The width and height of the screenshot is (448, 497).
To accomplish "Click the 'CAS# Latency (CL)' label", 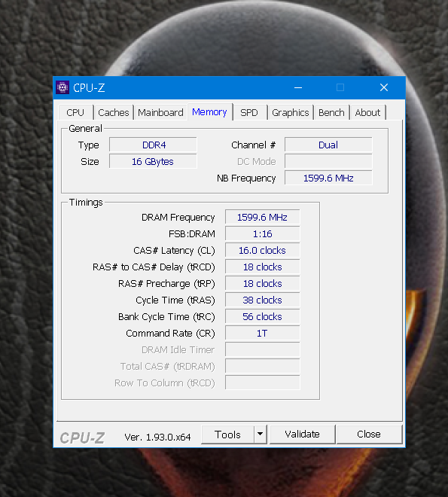I will click(174, 251).
